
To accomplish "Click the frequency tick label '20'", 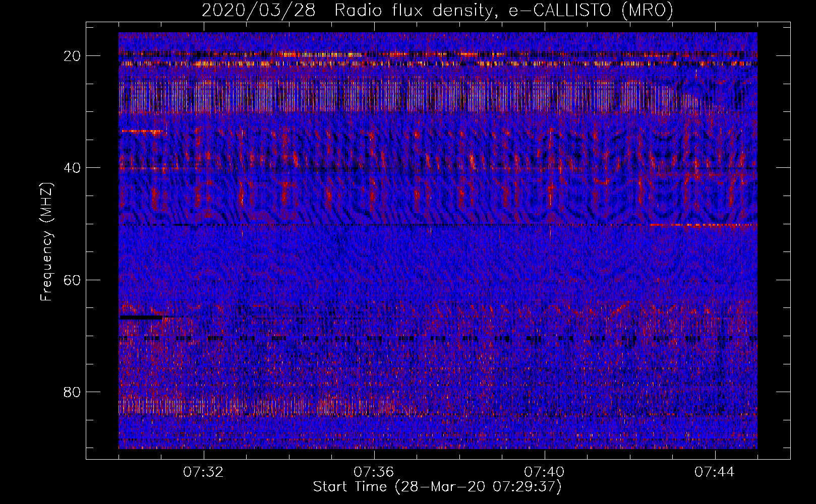I will pyautogui.click(x=72, y=56).
